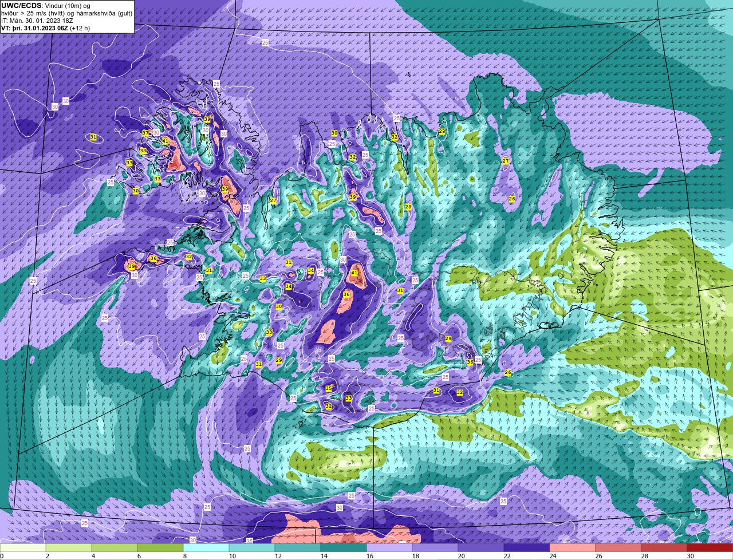733x560 pixels.
Task: Pick the 20–22 m/s violet legend swatch
Action: (x=481, y=548)
